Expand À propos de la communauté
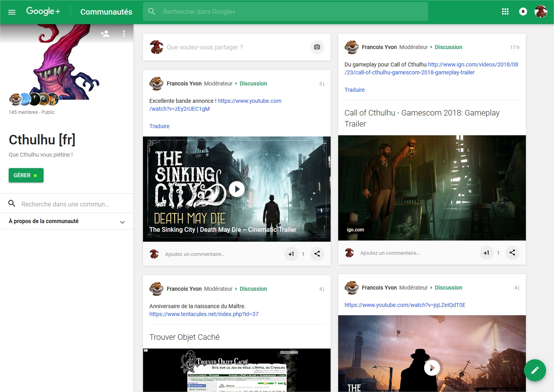Image resolution: width=554 pixels, height=392 pixels. 67,222
